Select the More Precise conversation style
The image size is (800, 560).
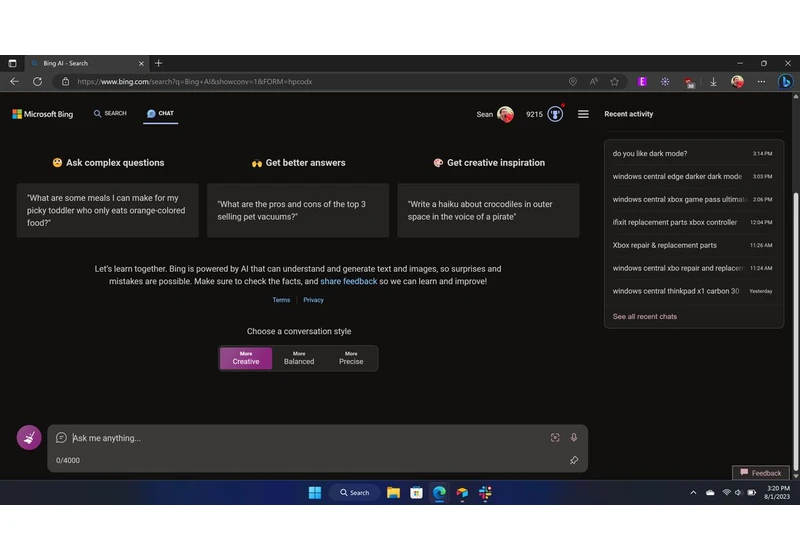351,358
